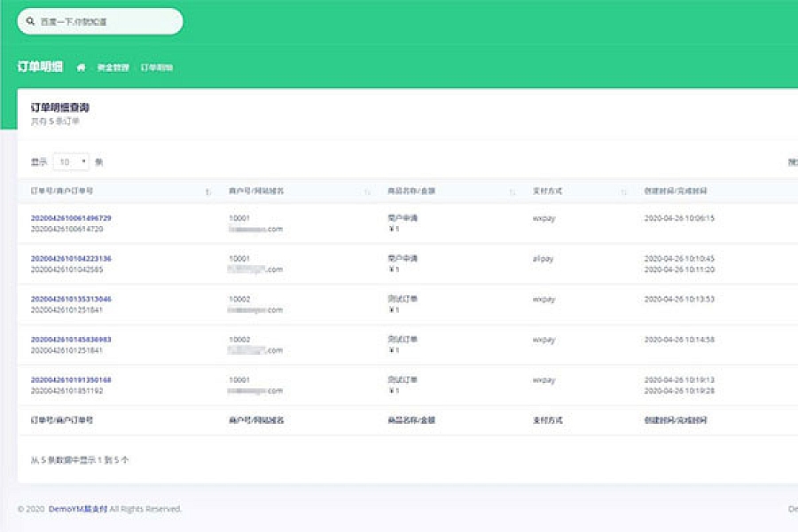Screen dimensions: 798x532
Task: Sort by the 订单号/商户订单号 column sort arrows
Action: pos(207,192)
